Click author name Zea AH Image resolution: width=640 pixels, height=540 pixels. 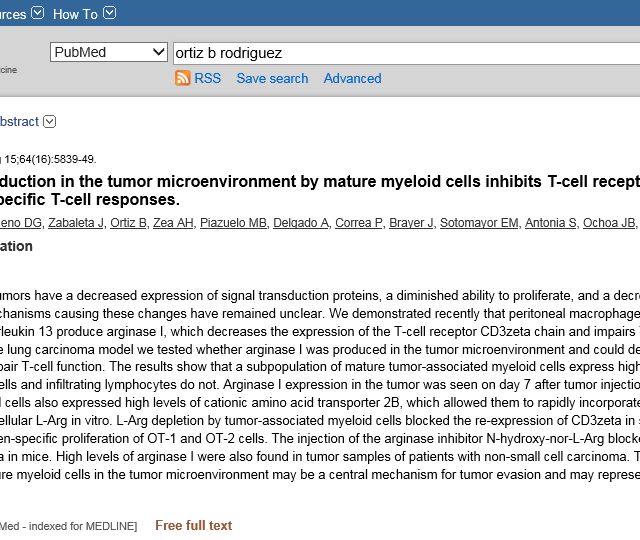click(x=173, y=222)
